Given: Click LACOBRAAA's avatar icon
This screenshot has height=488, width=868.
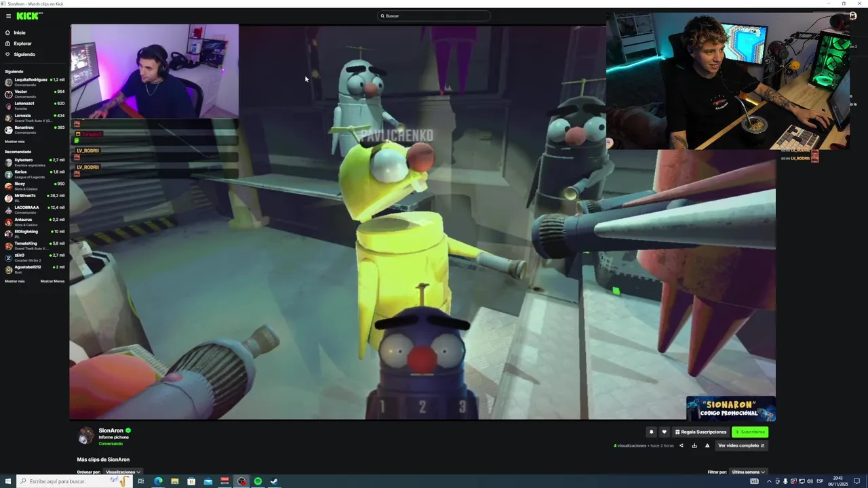Looking at the screenshot, I should coord(9,209).
